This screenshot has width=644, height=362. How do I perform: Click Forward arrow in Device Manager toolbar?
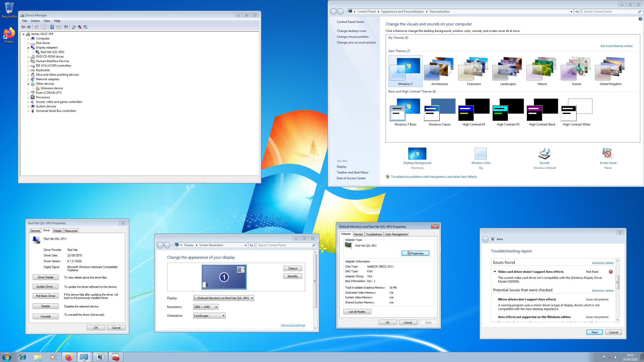point(29,27)
